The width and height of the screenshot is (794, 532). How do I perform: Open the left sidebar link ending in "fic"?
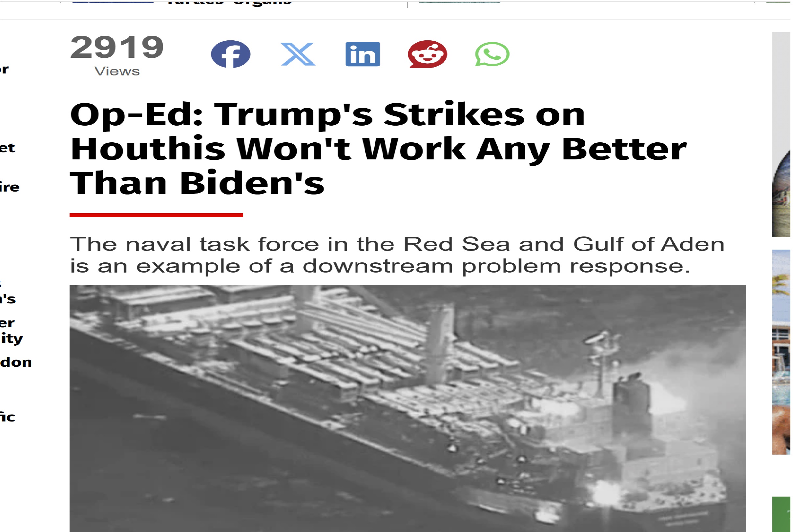8,417
